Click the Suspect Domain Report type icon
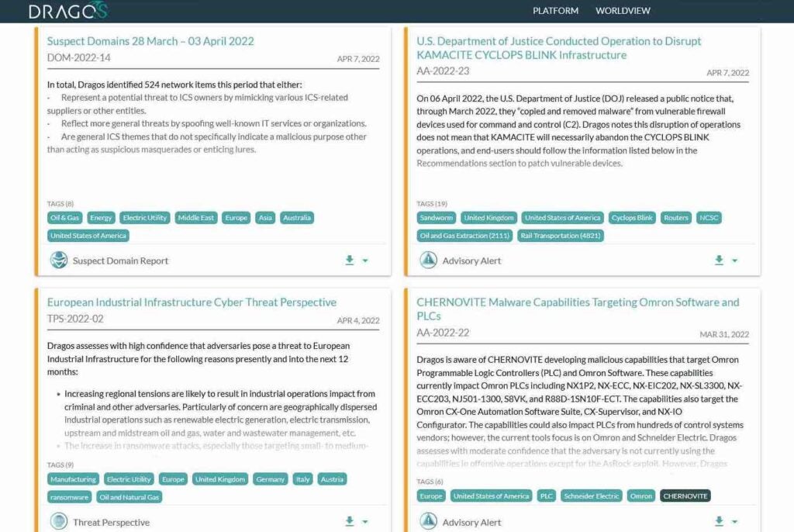The image size is (794, 532). tap(59, 260)
